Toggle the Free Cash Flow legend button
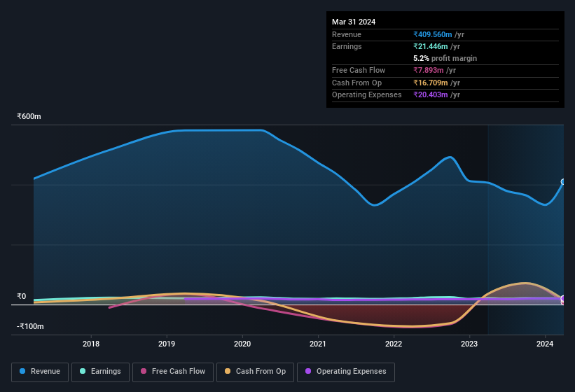The width and height of the screenshot is (575, 392). [x=173, y=372]
